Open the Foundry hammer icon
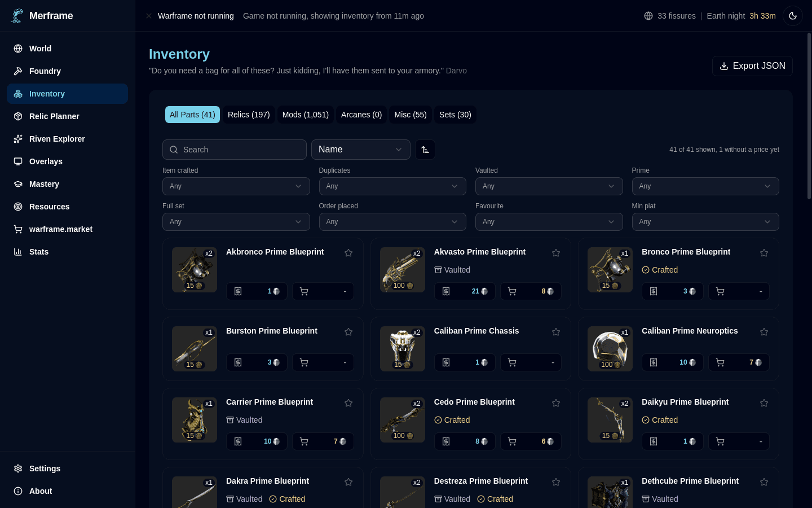Screen dimensions: 812x508 coord(18,71)
